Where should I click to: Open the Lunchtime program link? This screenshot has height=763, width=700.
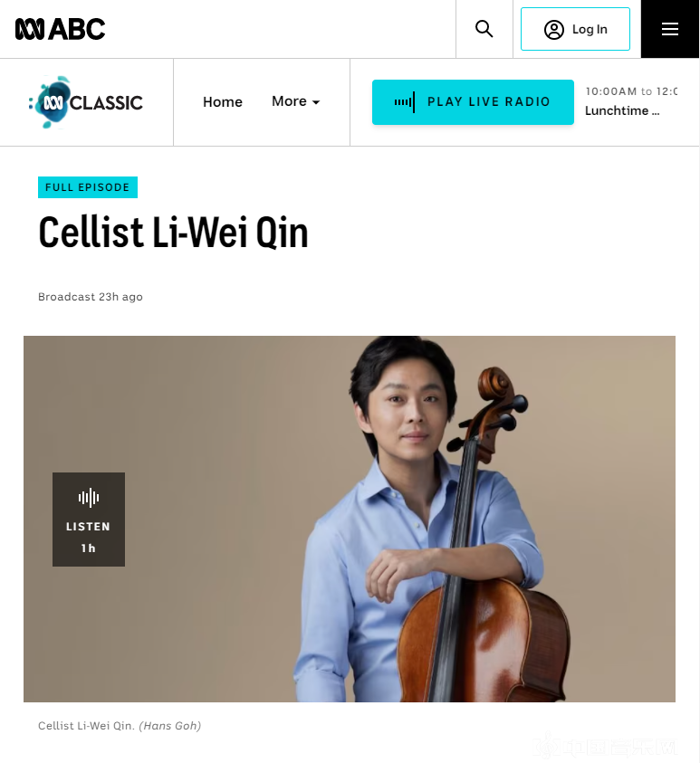[622, 111]
